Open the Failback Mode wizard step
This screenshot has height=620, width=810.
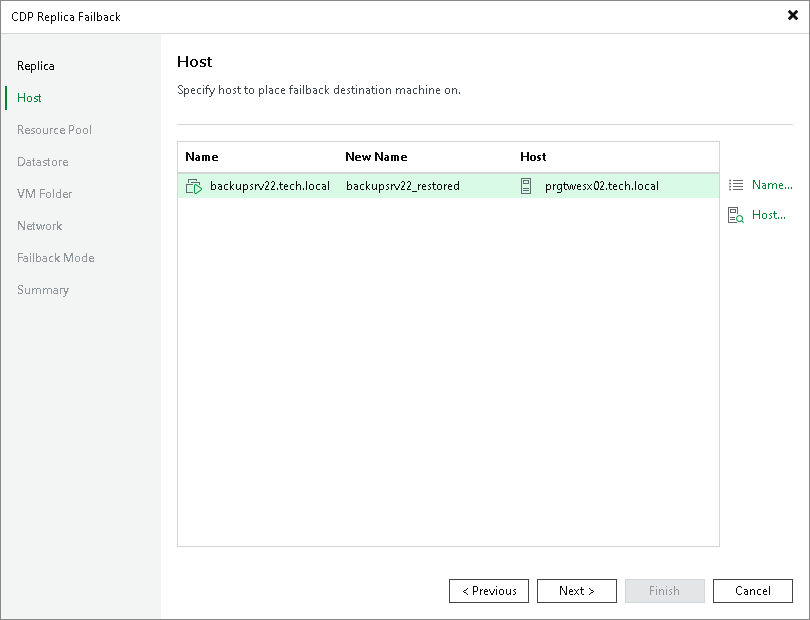(x=55, y=257)
